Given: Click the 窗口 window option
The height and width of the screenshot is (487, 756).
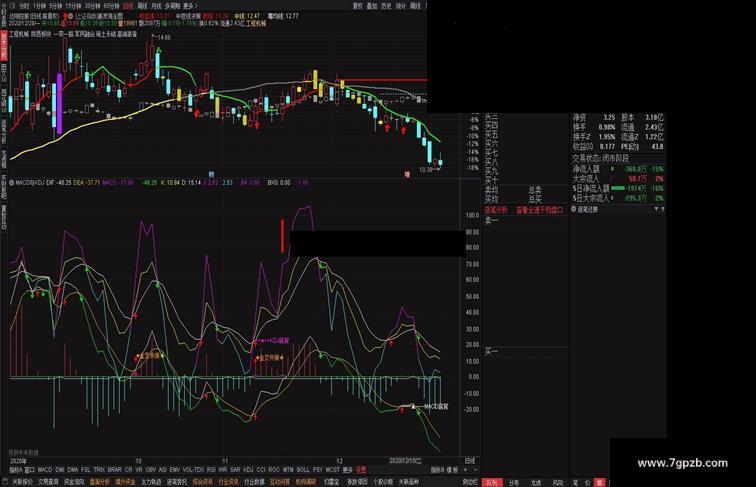Looking at the screenshot, I should [29, 470].
